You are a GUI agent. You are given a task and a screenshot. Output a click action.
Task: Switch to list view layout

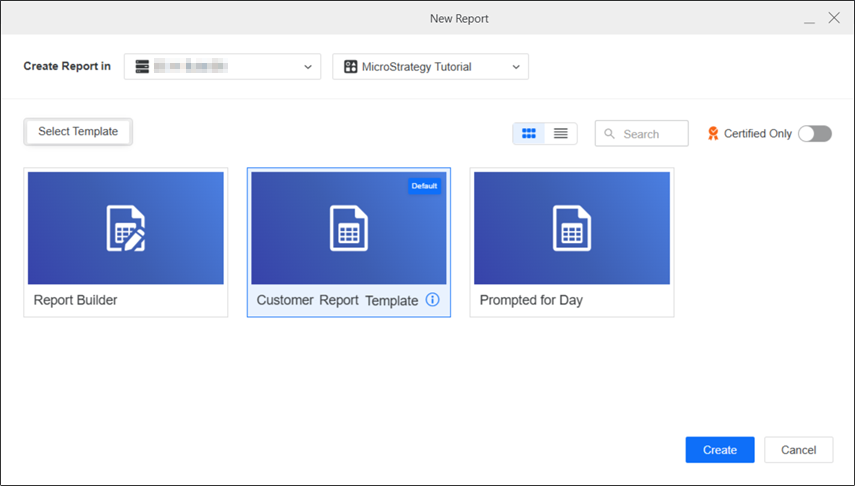[x=561, y=133]
